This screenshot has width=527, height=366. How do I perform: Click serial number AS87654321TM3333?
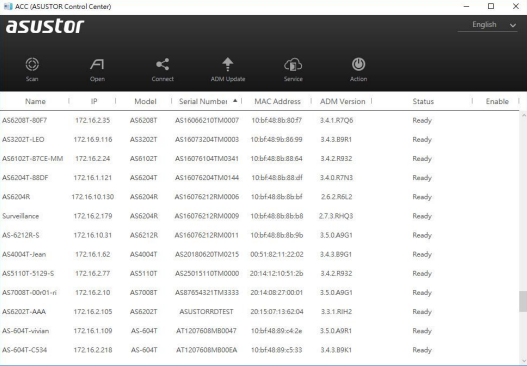(207, 293)
